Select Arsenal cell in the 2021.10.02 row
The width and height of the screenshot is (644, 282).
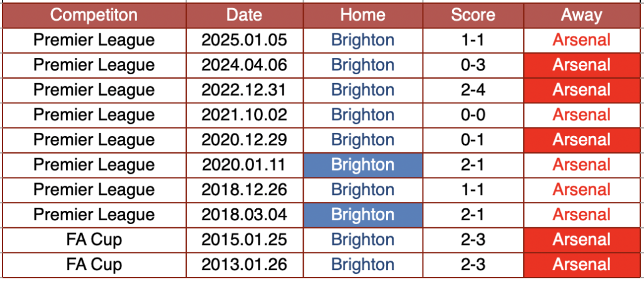coord(581,115)
